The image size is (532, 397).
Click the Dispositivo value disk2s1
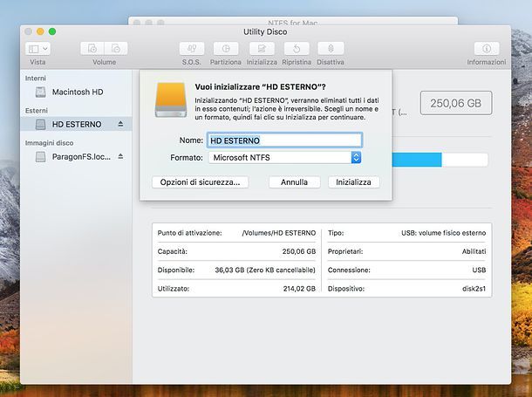[474, 289]
